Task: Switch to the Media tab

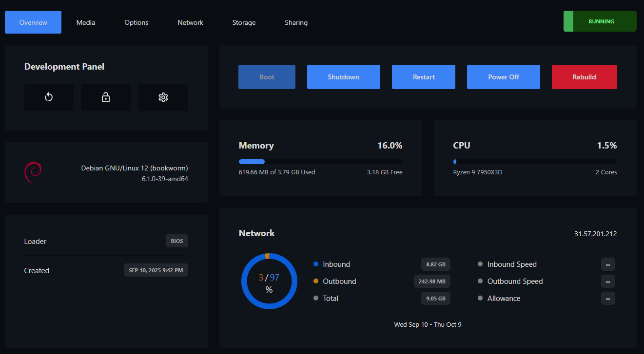Action: pos(86,22)
